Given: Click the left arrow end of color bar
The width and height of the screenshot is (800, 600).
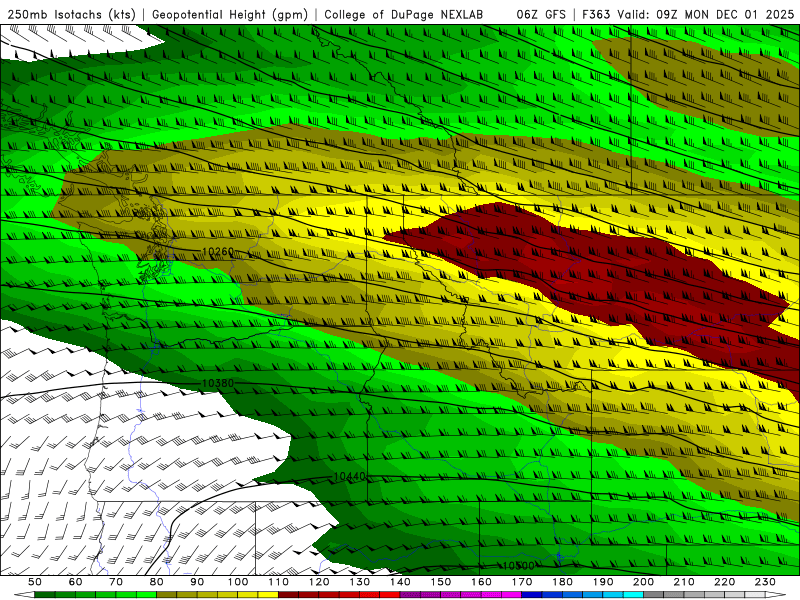Looking at the screenshot, I should [x=24, y=594].
